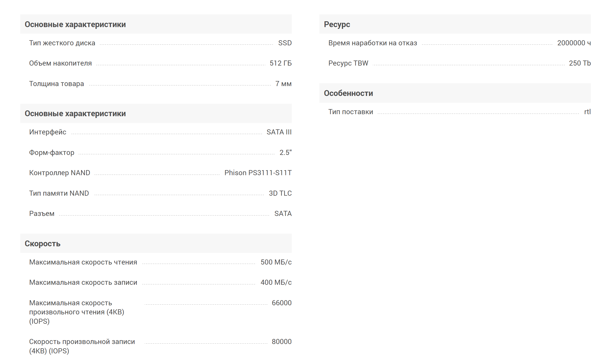Click the 'Максимальная скорость записи' label
The width and height of the screenshot is (615, 364).
tap(83, 282)
